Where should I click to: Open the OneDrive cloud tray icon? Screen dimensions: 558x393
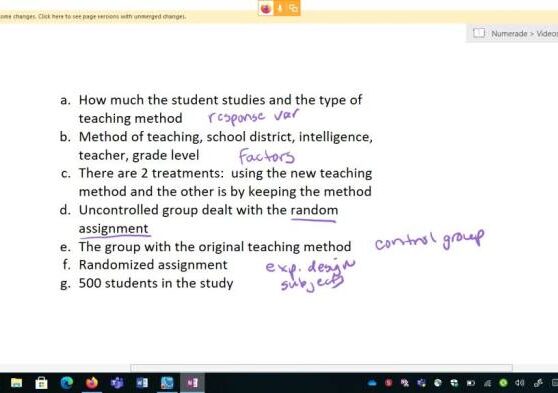point(372,383)
